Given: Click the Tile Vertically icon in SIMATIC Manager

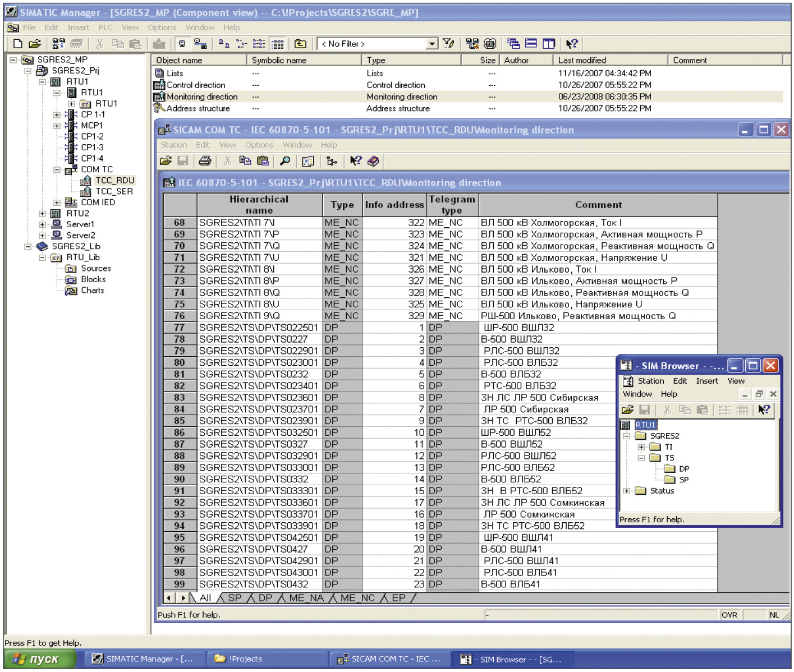Looking at the screenshot, I should click(549, 44).
